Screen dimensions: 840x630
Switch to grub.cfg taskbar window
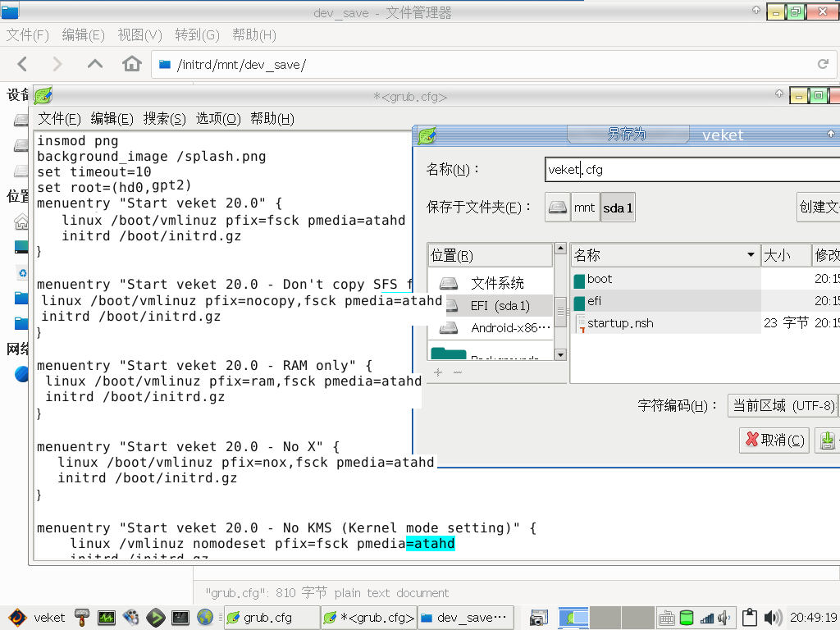click(x=272, y=618)
